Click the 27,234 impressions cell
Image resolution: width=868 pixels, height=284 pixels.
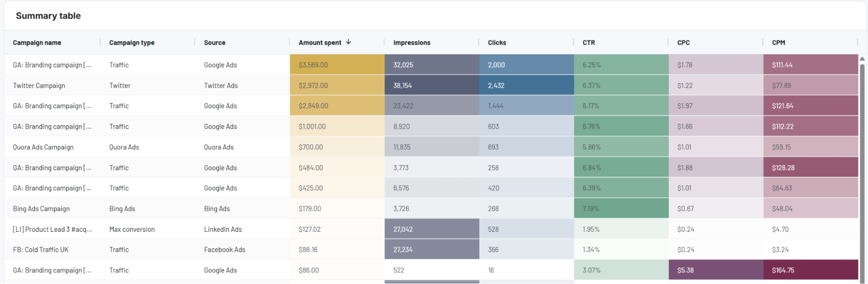pyautogui.click(x=432, y=250)
